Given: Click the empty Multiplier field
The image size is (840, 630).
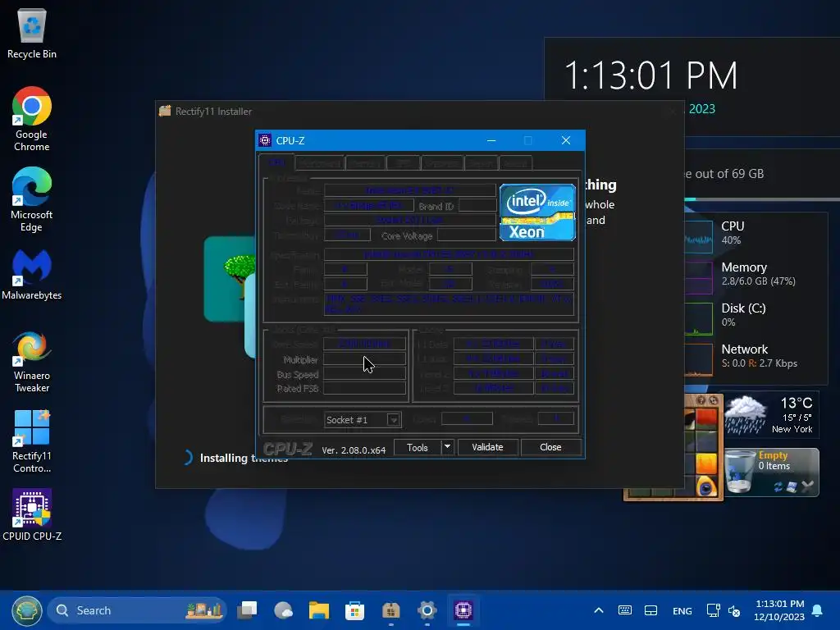Looking at the screenshot, I should click(364, 359).
